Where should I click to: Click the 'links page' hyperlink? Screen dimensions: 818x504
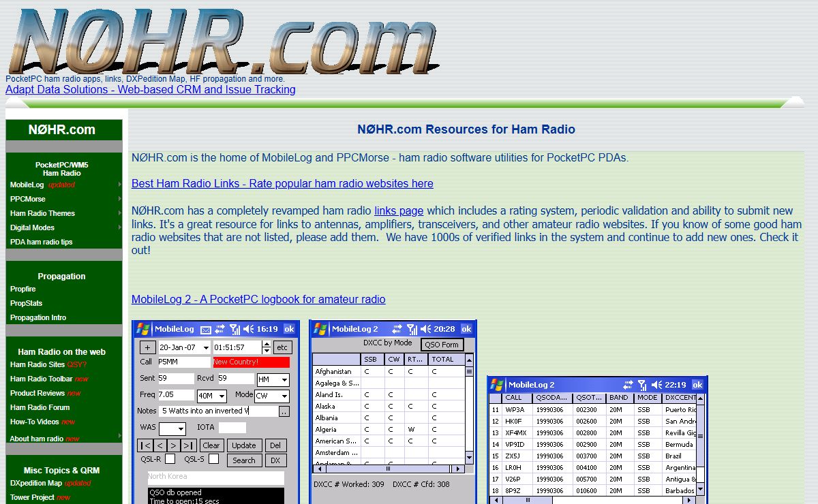399,210
